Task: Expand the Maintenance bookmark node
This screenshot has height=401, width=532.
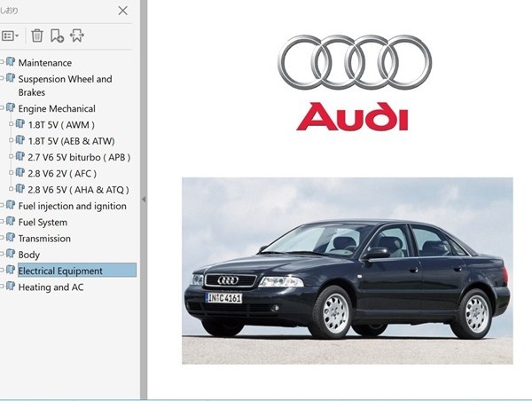Action: [3, 62]
